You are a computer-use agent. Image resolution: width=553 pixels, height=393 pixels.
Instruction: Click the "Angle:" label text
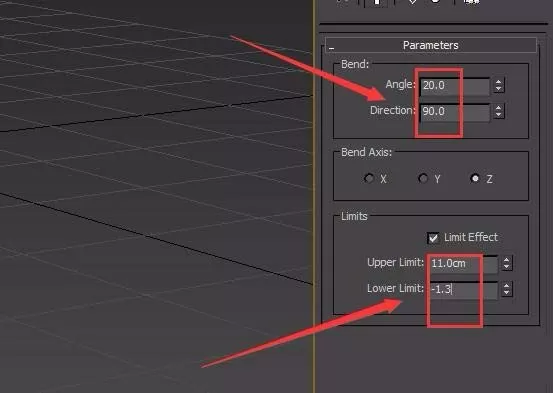pyautogui.click(x=400, y=85)
